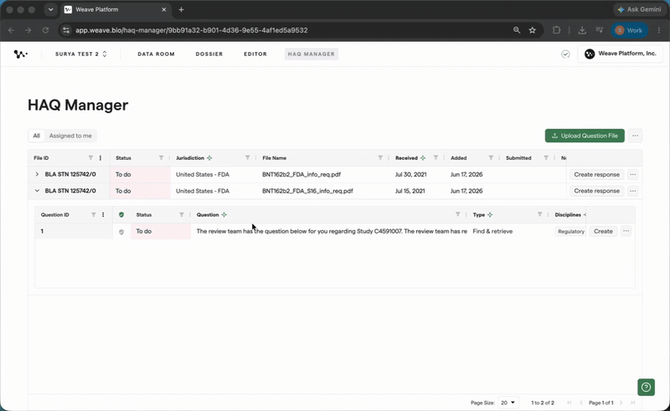
Task: Jump to first page arrow
Action: [569, 402]
